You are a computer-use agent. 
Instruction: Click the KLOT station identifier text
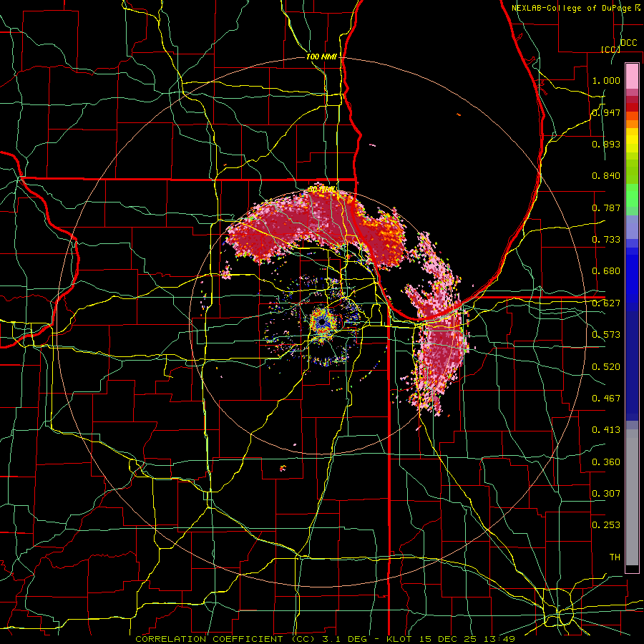(x=399, y=639)
